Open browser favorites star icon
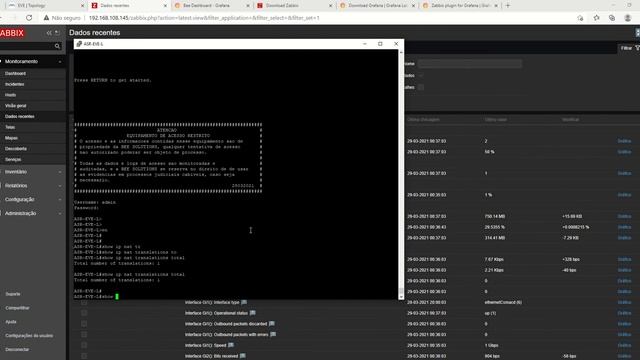The image size is (640, 360). [596, 18]
